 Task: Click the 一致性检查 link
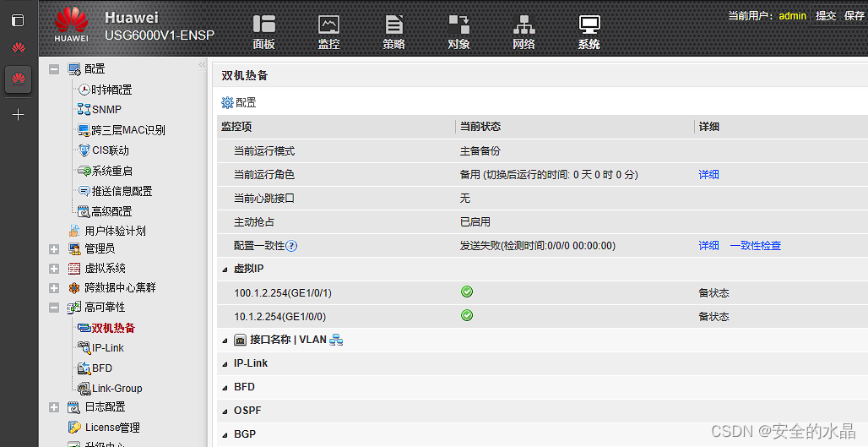755,245
